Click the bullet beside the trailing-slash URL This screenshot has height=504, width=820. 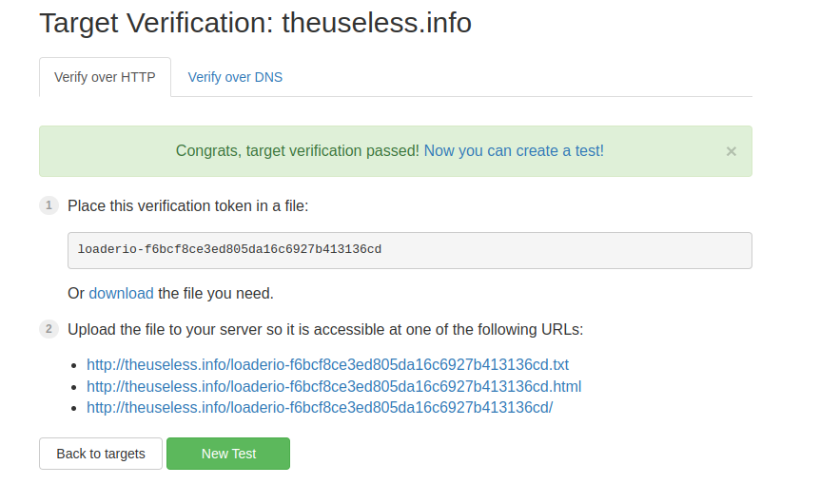point(75,408)
